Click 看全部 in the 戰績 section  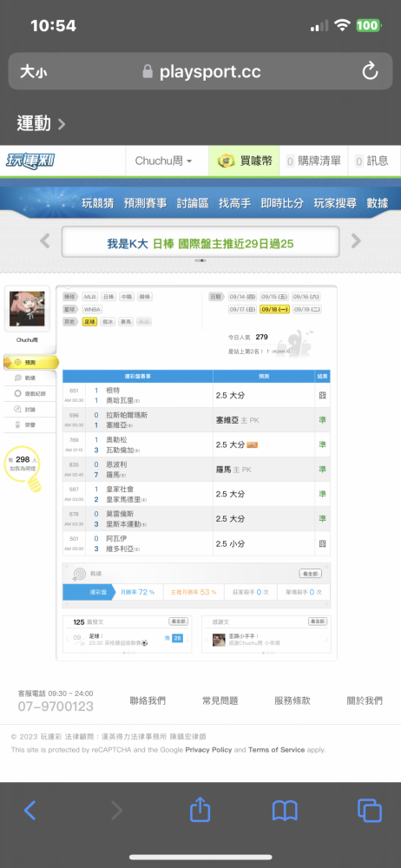310,574
